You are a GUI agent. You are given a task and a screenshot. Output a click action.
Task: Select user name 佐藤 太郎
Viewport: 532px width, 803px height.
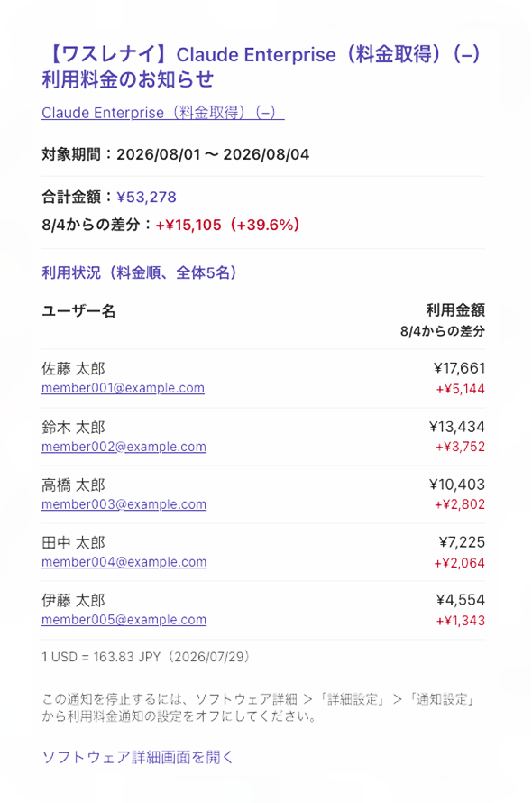click(x=73, y=369)
